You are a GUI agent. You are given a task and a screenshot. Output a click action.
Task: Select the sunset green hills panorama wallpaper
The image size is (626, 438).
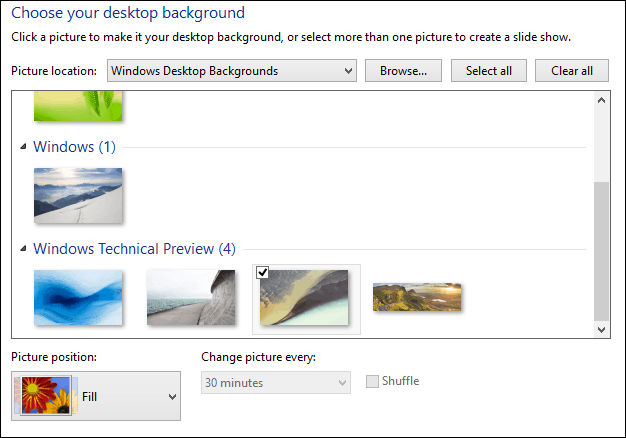click(417, 297)
